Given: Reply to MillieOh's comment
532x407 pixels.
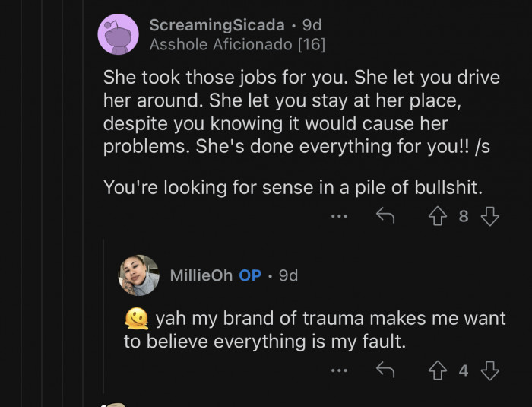Looking at the screenshot, I should click(x=385, y=370).
